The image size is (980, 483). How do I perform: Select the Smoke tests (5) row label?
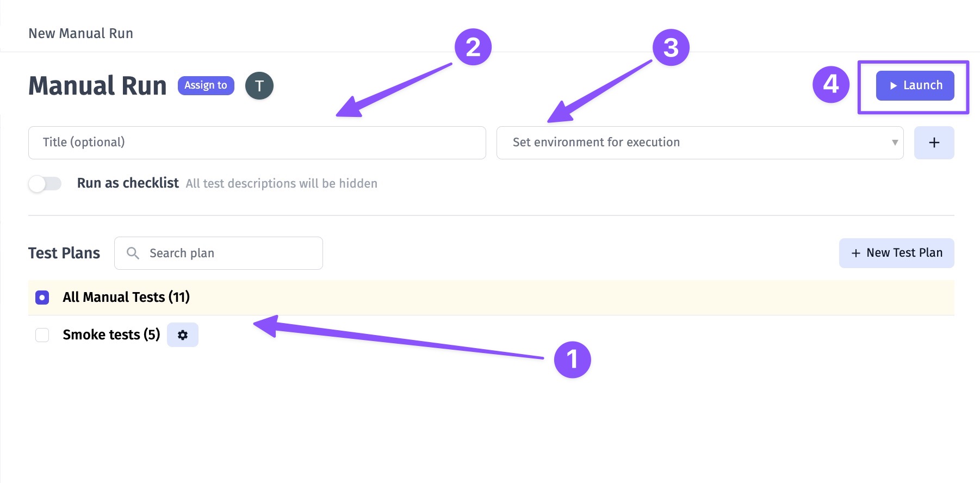(x=111, y=335)
